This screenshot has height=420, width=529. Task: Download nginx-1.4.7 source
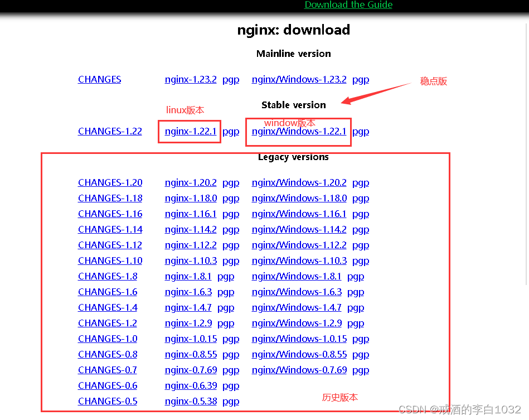coord(188,307)
